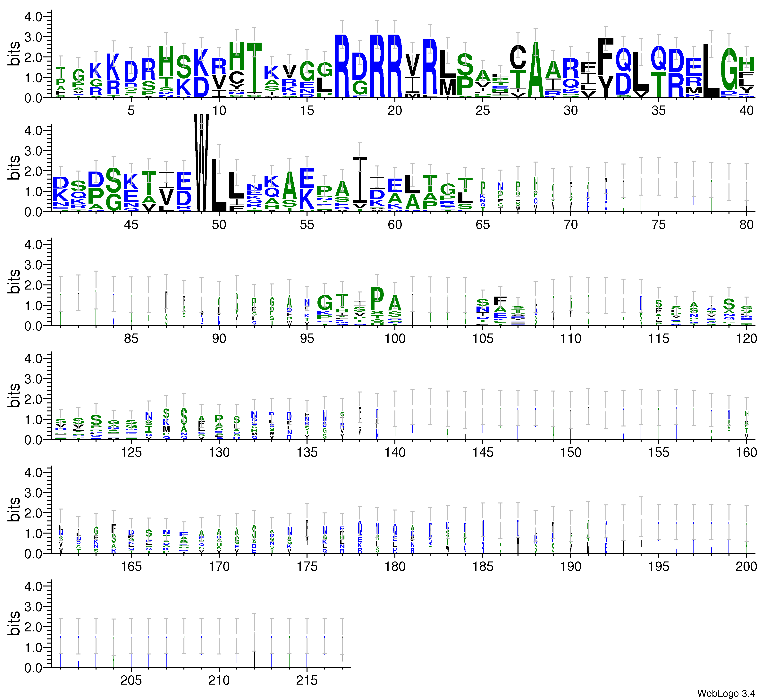Click the x-axis label 125
This screenshot has width=775, height=700.
[131, 452]
